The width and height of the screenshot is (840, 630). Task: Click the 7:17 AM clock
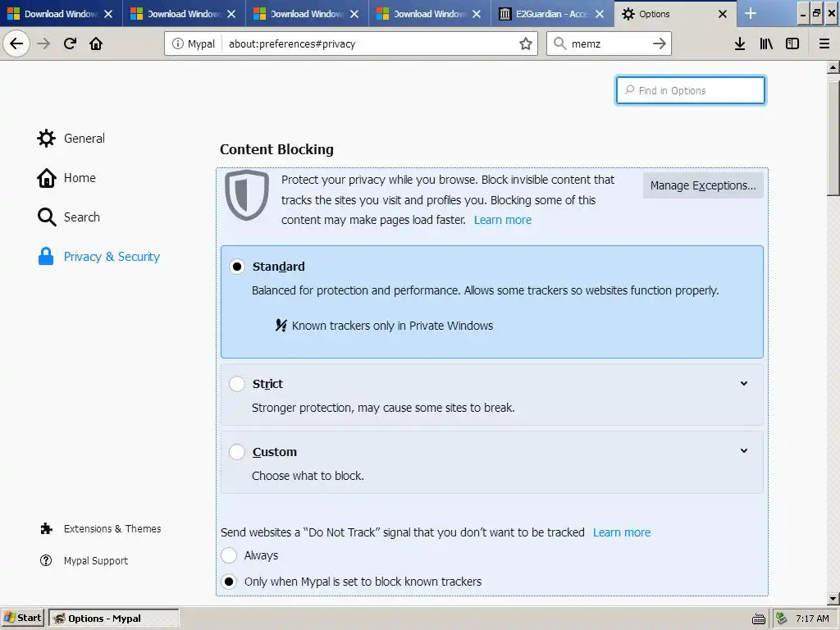point(812,619)
